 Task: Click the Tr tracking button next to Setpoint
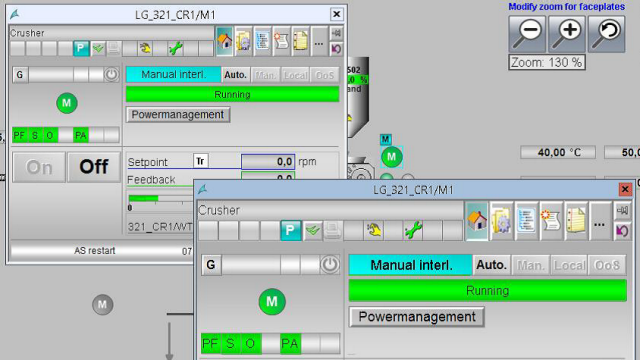pyautogui.click(x=200, y=161)
